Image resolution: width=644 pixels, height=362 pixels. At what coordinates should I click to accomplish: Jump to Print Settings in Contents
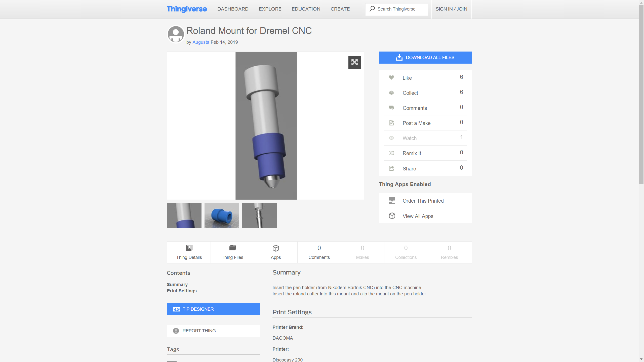coord(182,291)
